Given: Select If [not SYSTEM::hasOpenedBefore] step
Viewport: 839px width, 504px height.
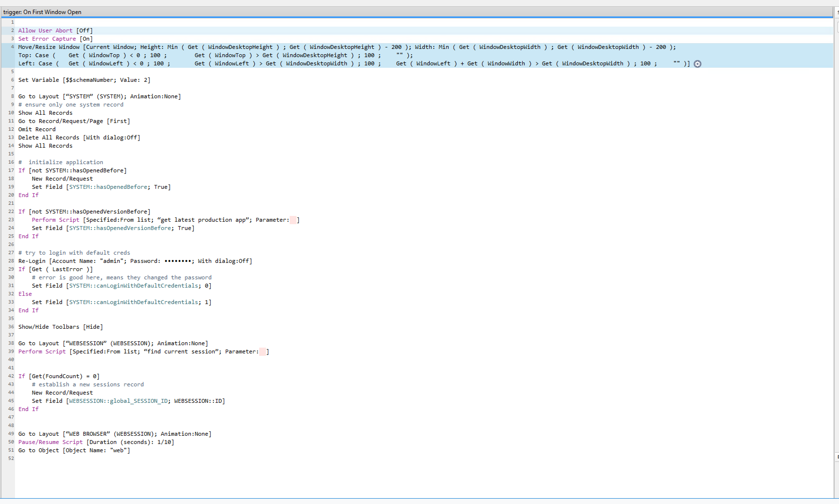Looking at the screenshot, I should [x=72, y=170].
